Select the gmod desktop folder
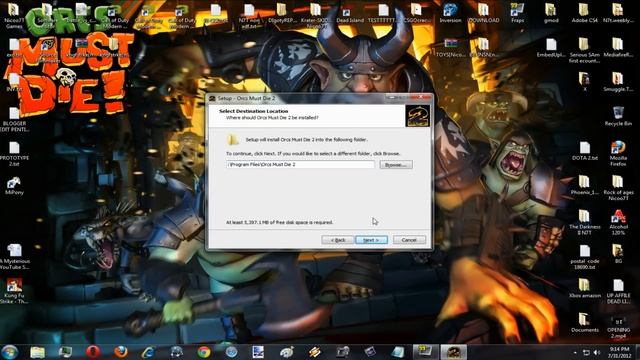 551,13
